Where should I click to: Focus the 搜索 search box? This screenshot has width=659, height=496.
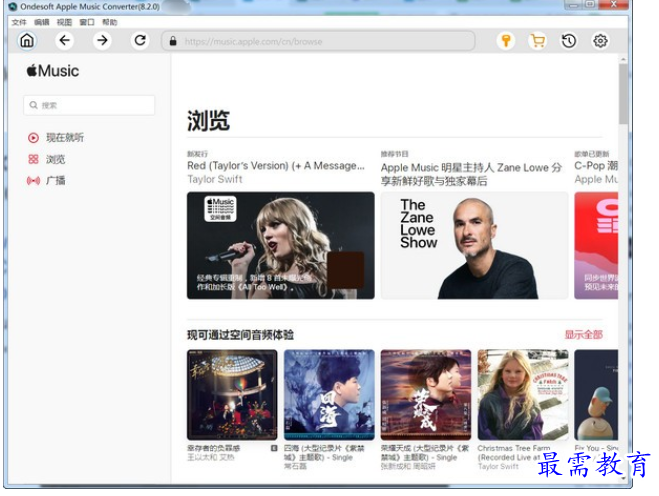click(89, 105)
